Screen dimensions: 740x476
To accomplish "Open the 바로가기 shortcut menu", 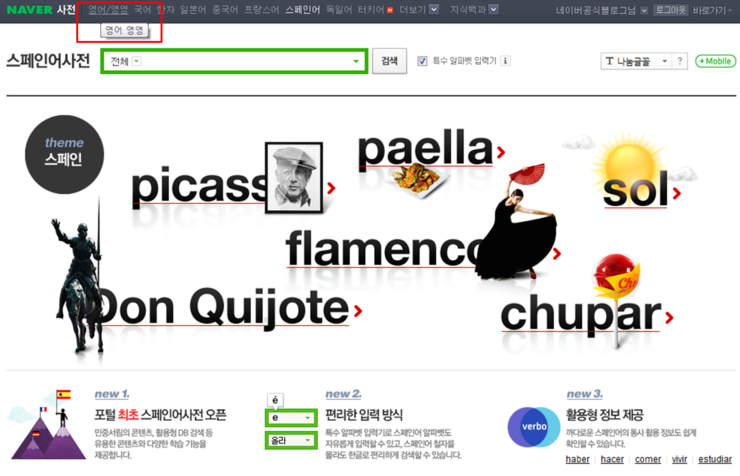I will [x=712, y=10].
